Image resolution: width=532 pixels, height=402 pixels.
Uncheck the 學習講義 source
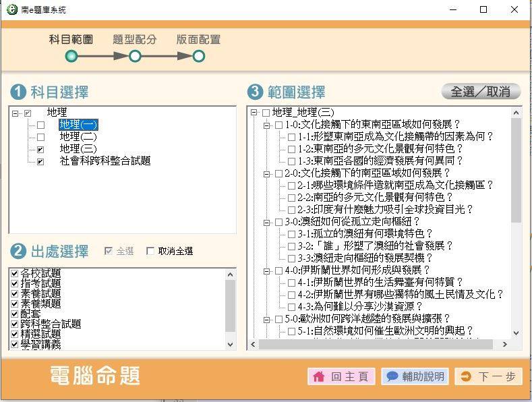pyautogui.click(x=15, y=344)
